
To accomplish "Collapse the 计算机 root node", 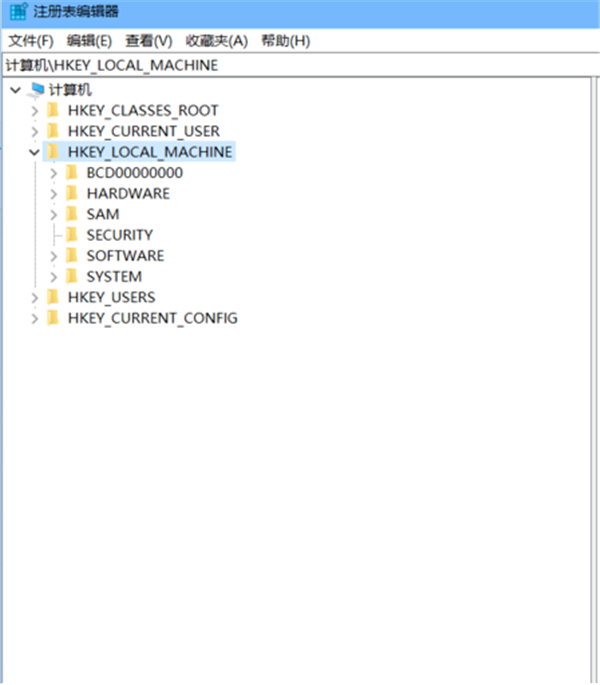I will 16,90.
